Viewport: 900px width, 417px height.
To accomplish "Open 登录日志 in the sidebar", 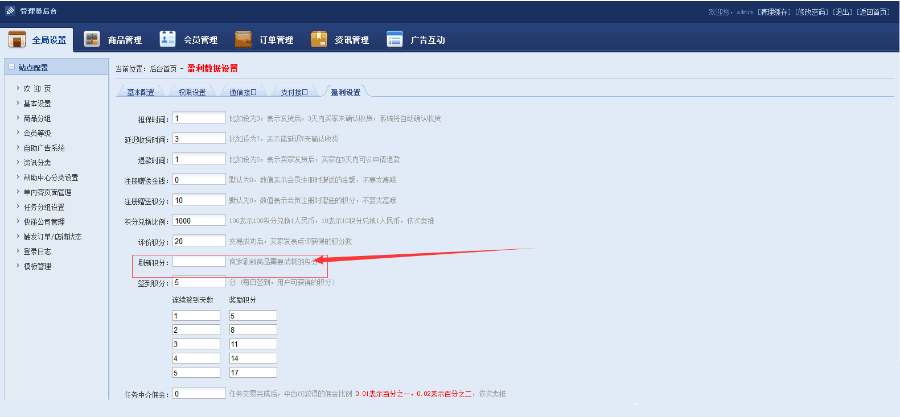I will pyautogui.click(x=37, y=251).
